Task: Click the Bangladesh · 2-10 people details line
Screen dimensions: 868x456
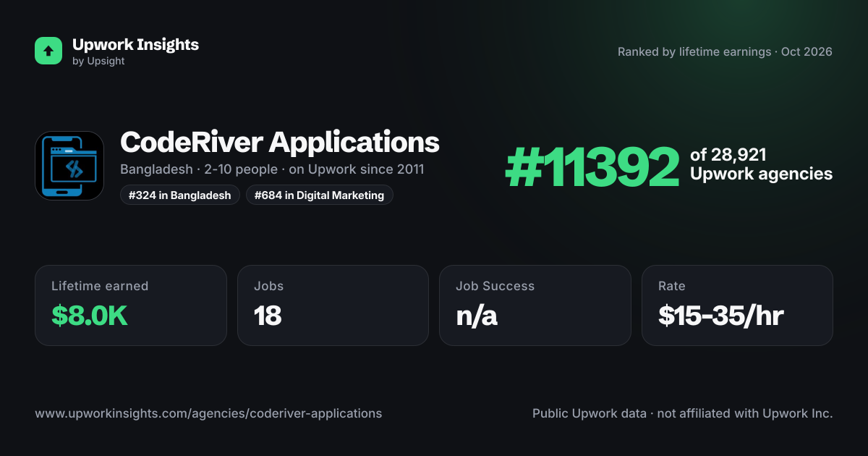Action: pos(272,169)
